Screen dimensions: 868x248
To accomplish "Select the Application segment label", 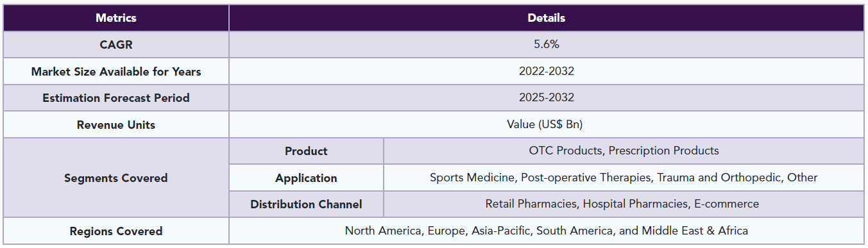I will [x=306, y=178].
